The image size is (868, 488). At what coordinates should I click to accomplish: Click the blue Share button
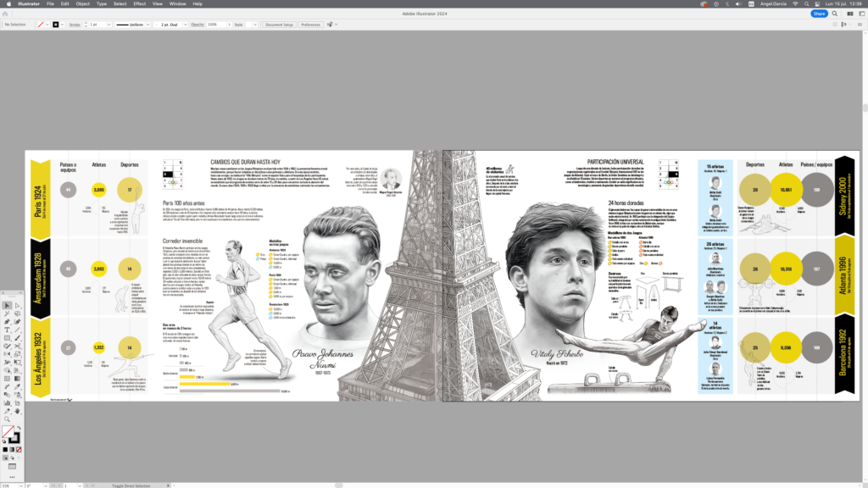[820, 14]
